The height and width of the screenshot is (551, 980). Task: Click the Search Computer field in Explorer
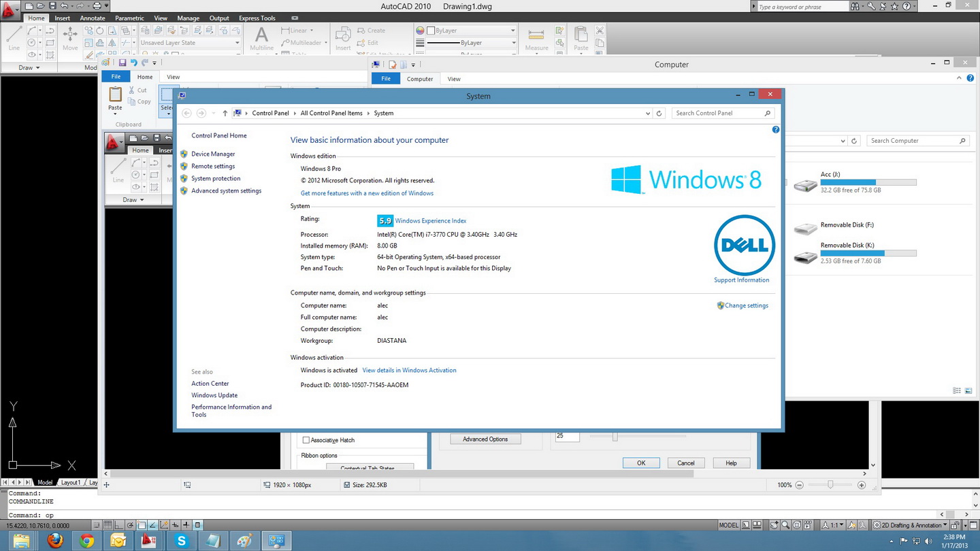[917, 141]
